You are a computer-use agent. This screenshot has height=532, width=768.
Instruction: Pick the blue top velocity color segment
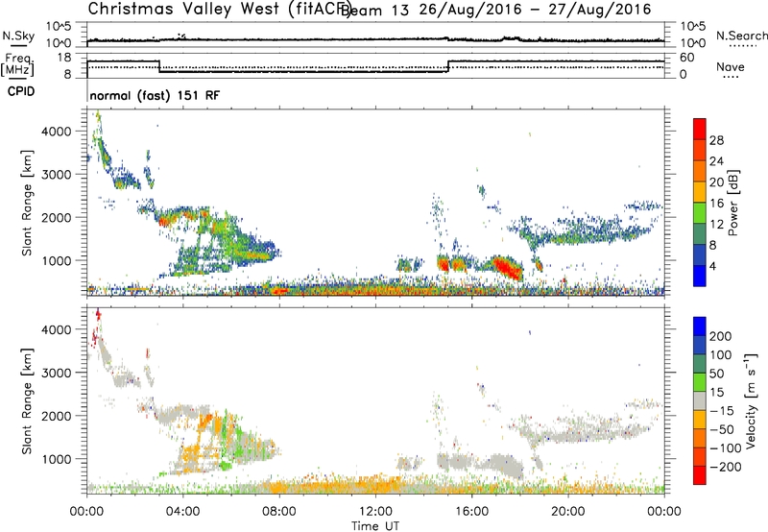pyautogui.click(x=700, y=326)
